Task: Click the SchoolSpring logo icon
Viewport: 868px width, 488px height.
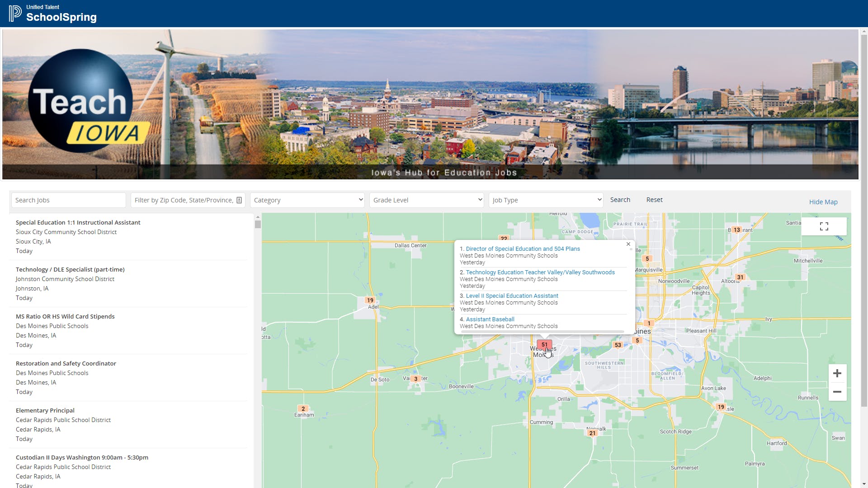Action: tap(15, 13)
